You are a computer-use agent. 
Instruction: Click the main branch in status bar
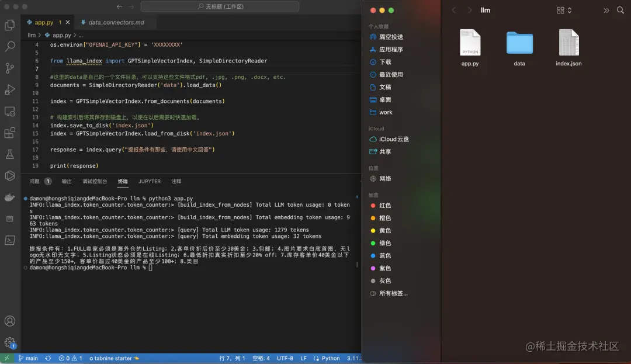click(x=28, y=358)
